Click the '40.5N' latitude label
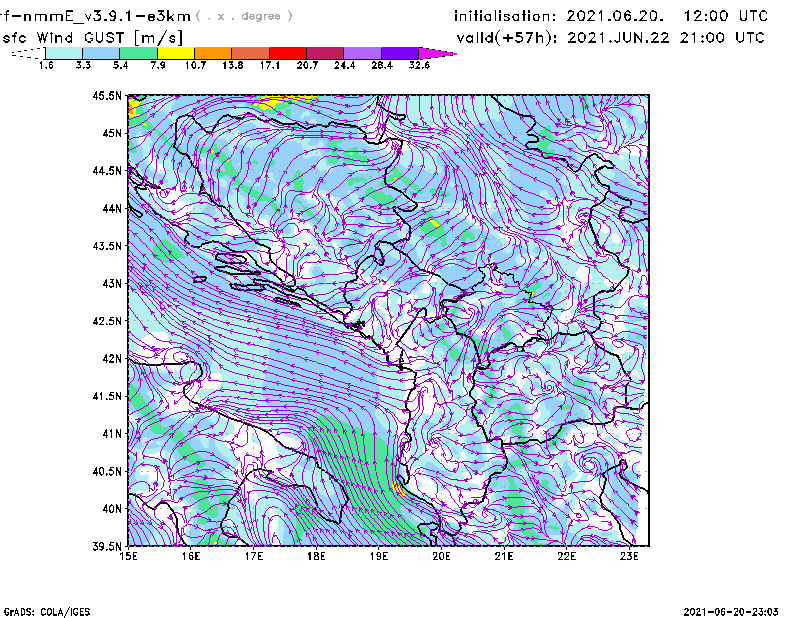This screenshot has height=618, width=800. coord(107,472)
